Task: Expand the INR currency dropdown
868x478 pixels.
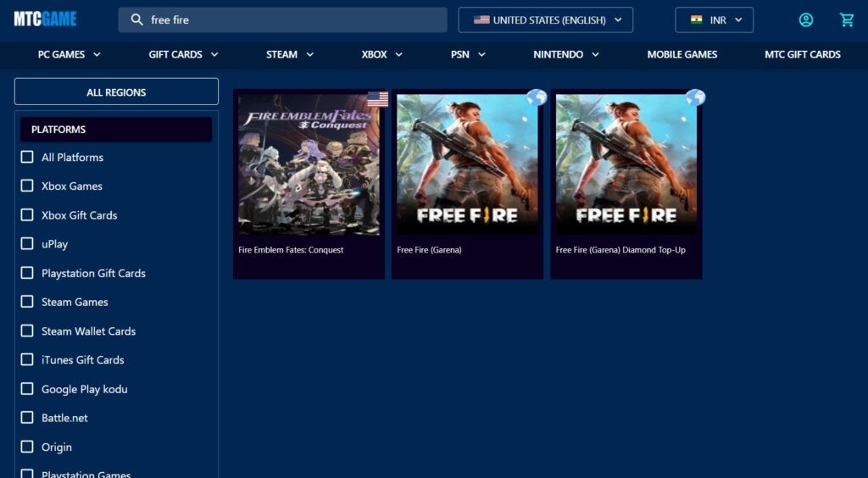Action: (715, 20)
